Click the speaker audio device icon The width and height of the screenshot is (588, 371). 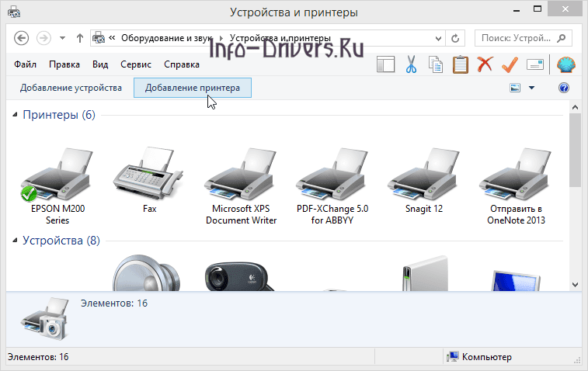(x=147, y=272)
